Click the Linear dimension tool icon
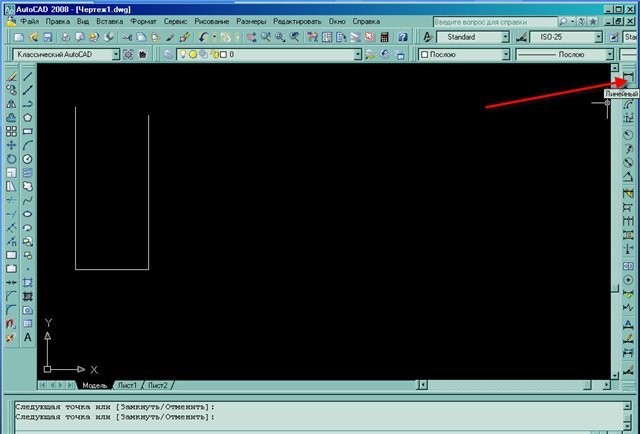This screenshot has width=640, height=434. (628, 81)
